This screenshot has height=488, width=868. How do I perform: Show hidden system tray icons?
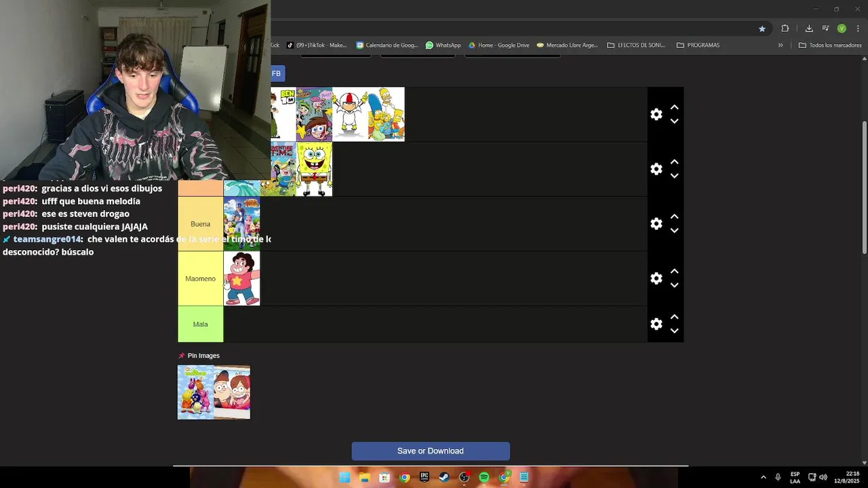[x=764, y=477]
